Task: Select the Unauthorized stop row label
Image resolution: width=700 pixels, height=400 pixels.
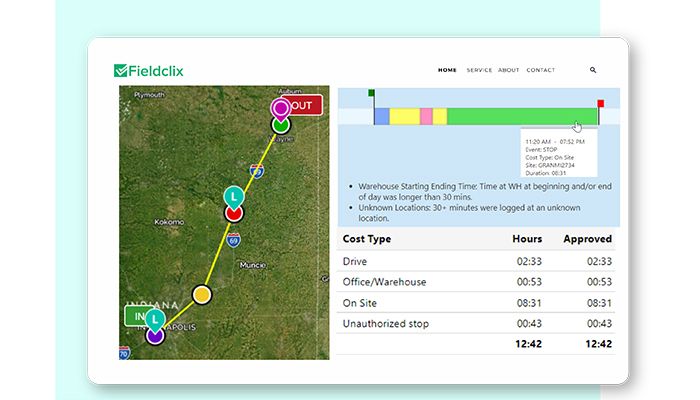Action: click(386, 323)
